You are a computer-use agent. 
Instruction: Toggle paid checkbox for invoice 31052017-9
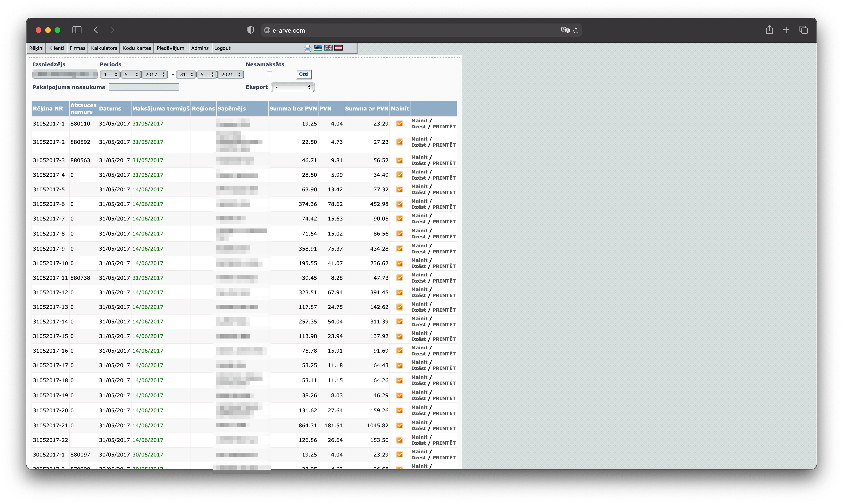point(400,249)
